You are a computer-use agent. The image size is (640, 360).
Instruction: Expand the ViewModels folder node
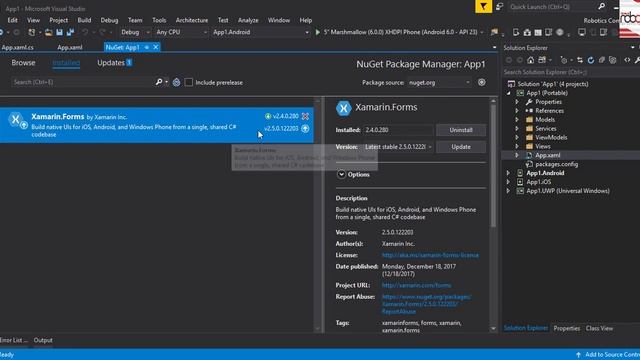pyautogui.click(x=517, y=138)
